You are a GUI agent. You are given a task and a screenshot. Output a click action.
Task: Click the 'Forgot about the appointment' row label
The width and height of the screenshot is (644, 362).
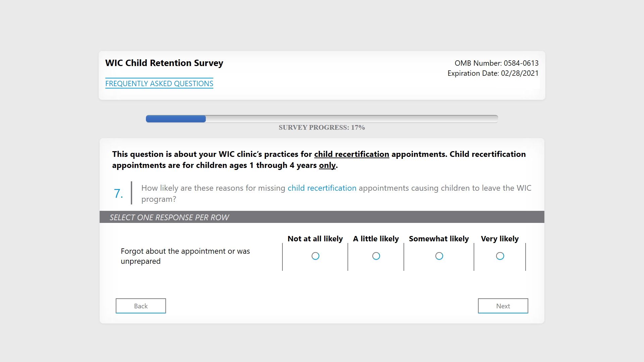pos(185,256)
